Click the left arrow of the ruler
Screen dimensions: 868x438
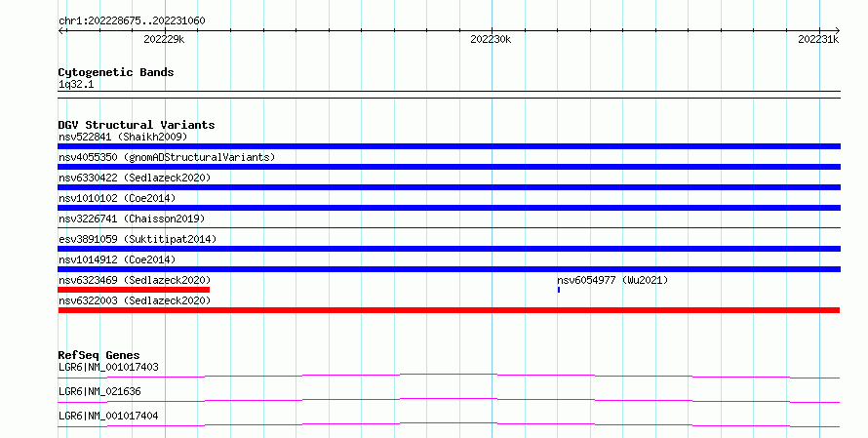coord(61,30)
